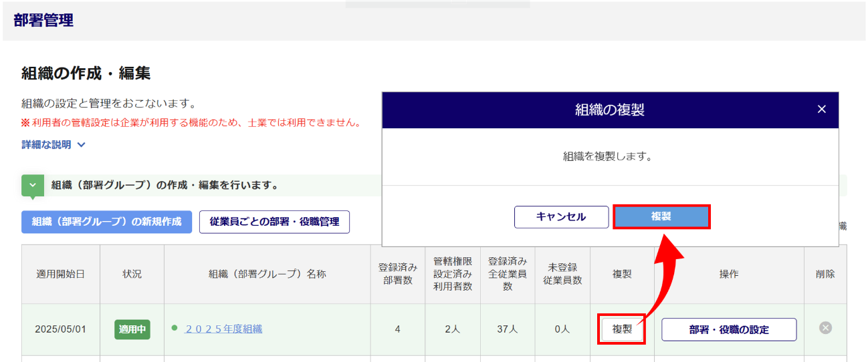868x362 pixels.
Task: Open the ２０２５年度組織 link
Action: 223,329
